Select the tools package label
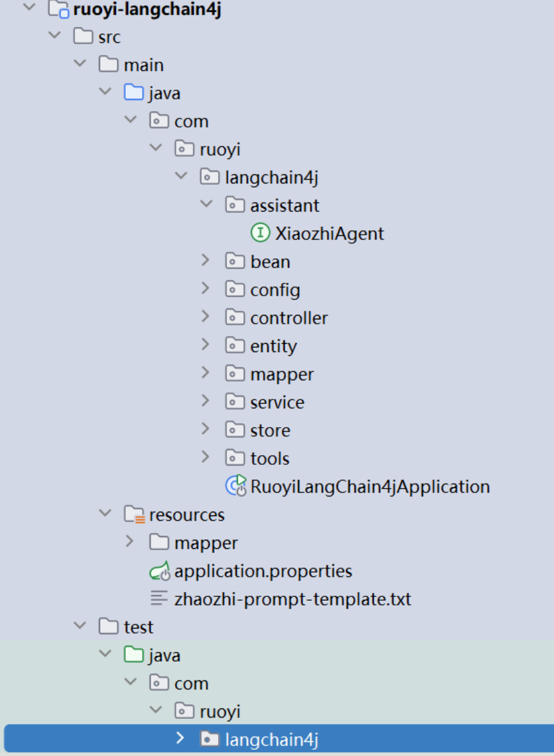This screenshot has width=554, height=756. point(269,458)
